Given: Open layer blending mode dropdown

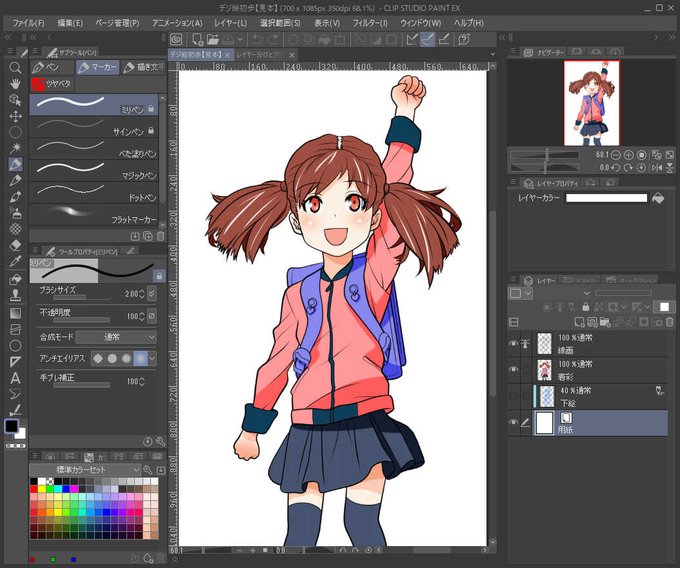Looking at the screenshot, I should click(587, 294).
